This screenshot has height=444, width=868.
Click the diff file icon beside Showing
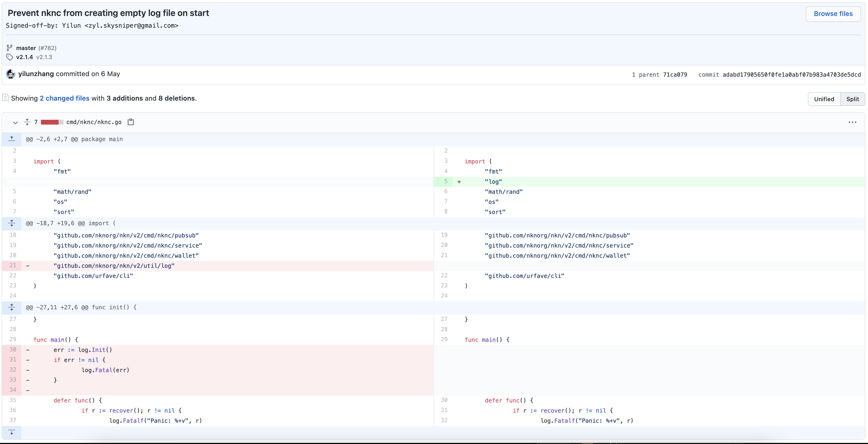(5, 98)
